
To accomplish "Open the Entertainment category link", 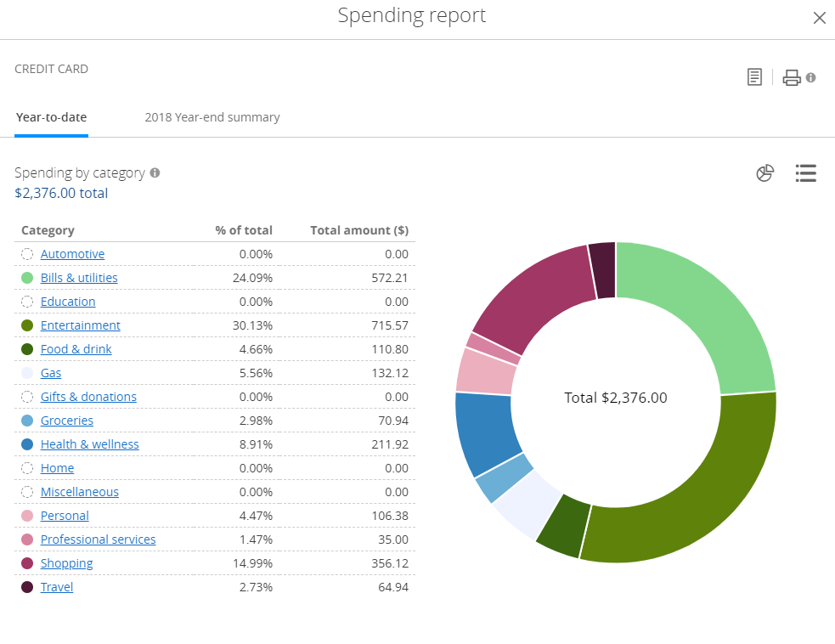I will (80, 325).
